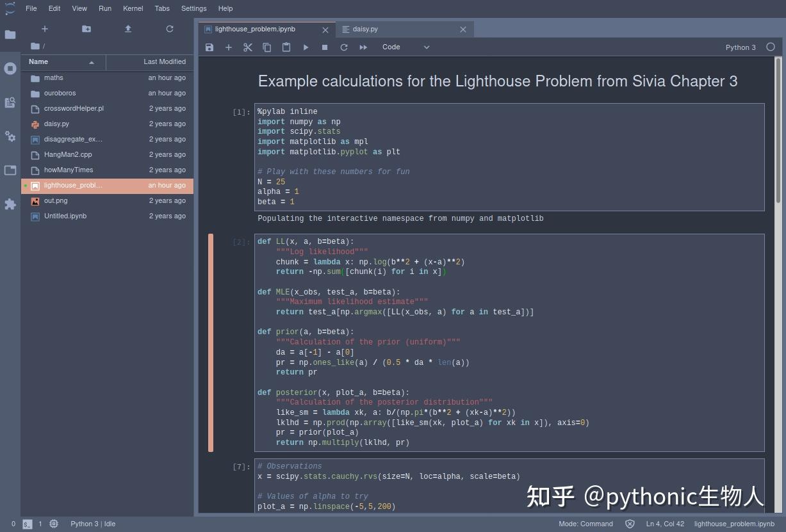786x532 pixels.
Task: Refresh the file browser listing
Action: click(169, 29)
